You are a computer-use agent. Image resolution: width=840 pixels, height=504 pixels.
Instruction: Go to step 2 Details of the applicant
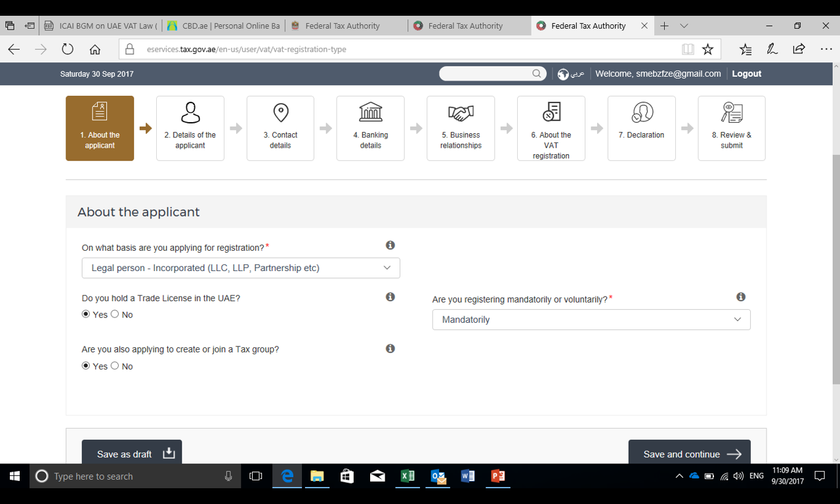point(190,128)
